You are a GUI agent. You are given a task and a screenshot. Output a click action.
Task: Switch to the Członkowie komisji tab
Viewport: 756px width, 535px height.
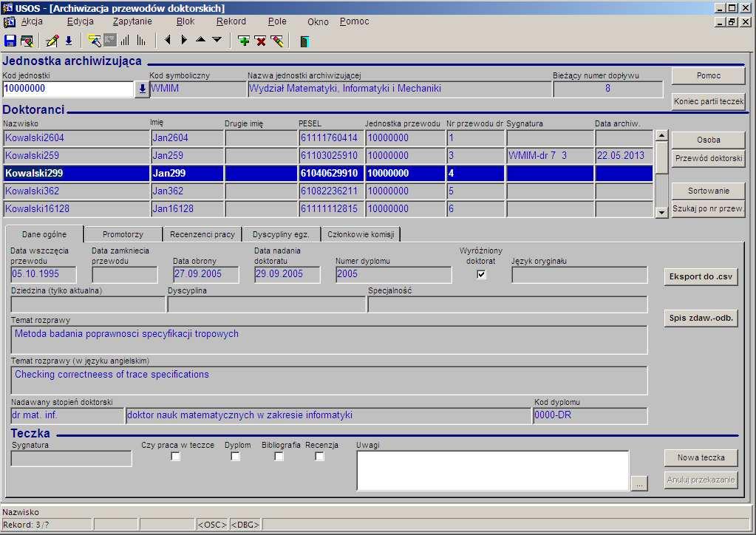tap(361, 234)
